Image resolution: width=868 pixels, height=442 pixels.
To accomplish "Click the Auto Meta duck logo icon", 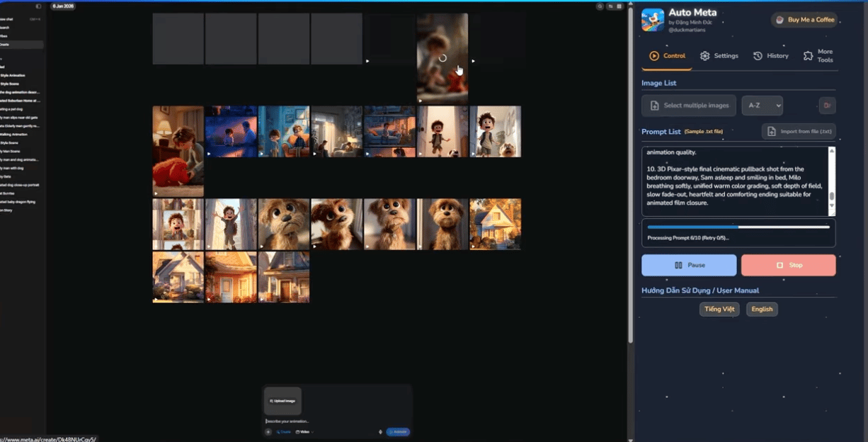I will click(653, 20).
